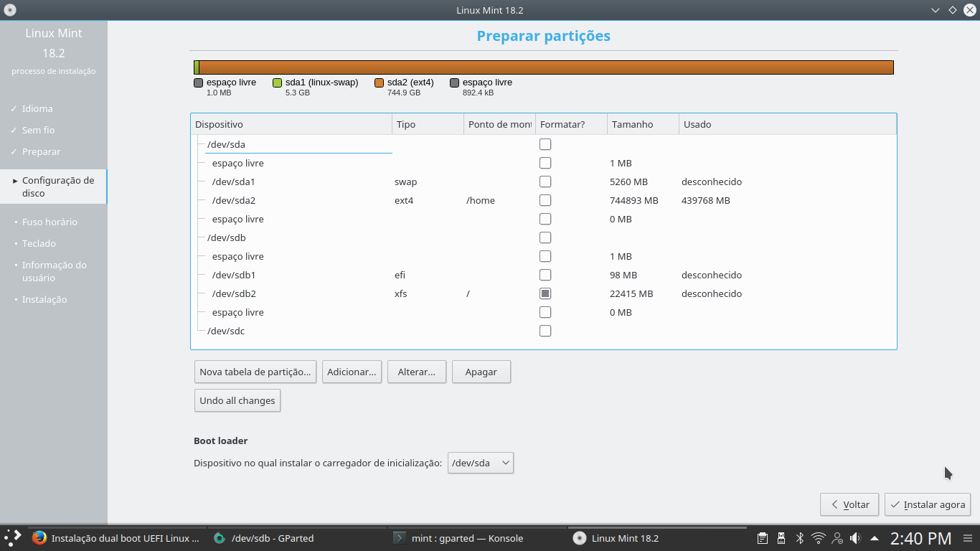Open the clipboard tray icon

click(x=763, y=538)
